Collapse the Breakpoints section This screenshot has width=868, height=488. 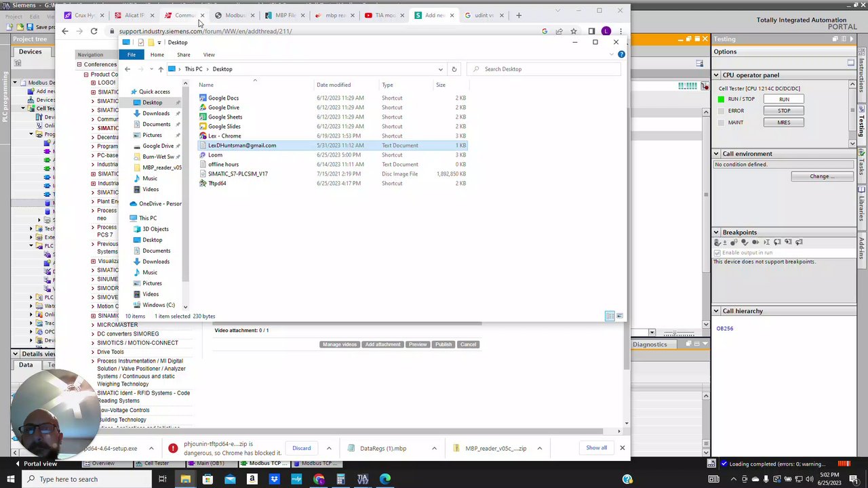click(x=716, y=232)
